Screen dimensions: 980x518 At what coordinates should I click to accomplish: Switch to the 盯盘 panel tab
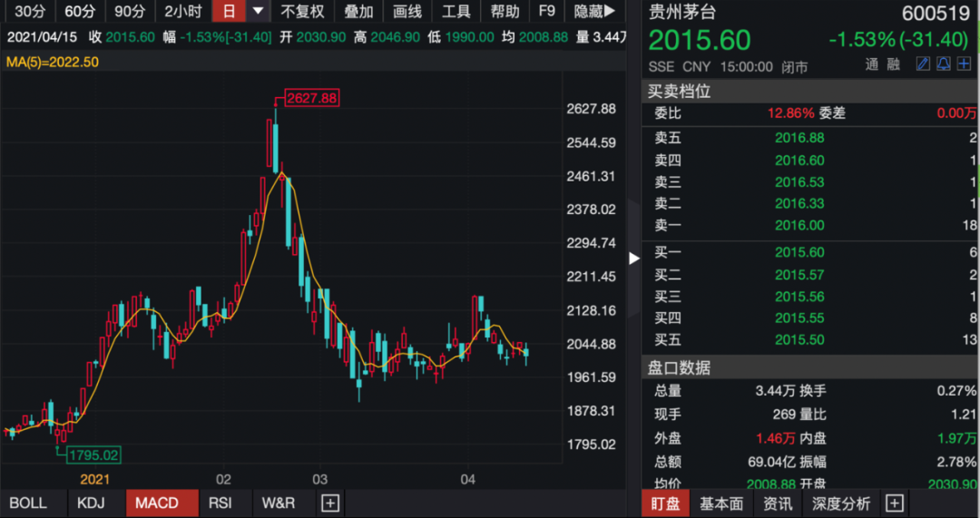666,503
